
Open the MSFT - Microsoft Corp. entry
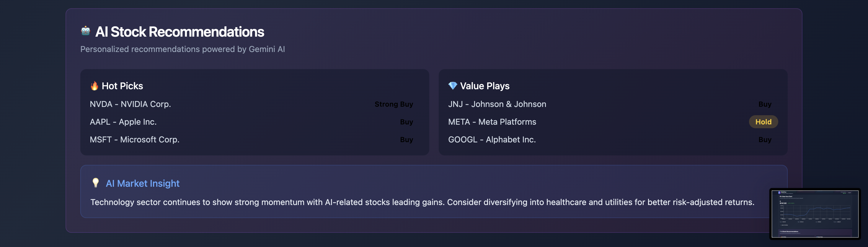coord(134,140)
